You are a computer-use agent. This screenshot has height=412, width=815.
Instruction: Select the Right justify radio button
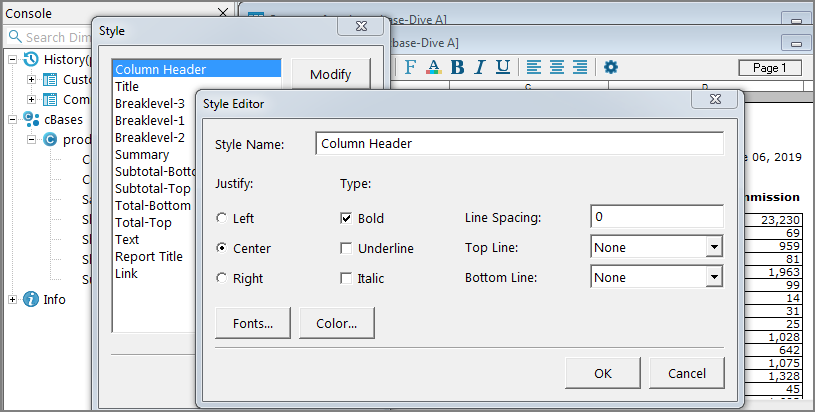(x=221, y=278)
